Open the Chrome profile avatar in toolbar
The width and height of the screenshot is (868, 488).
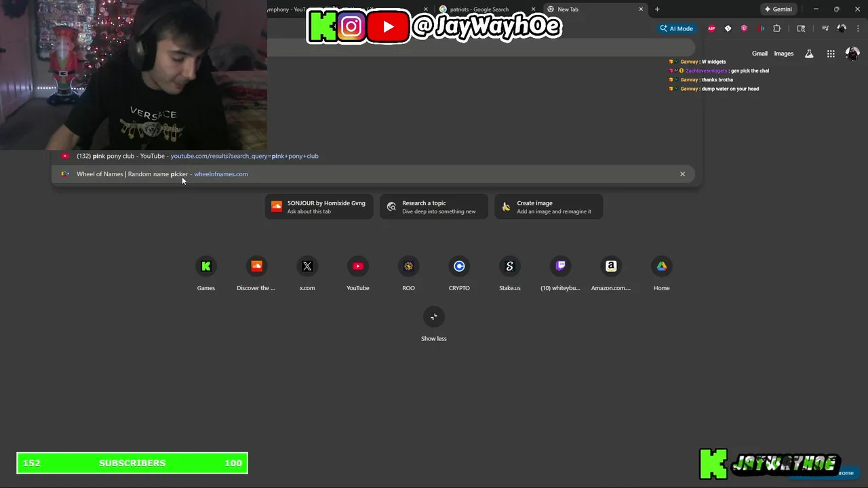[842, 28]
